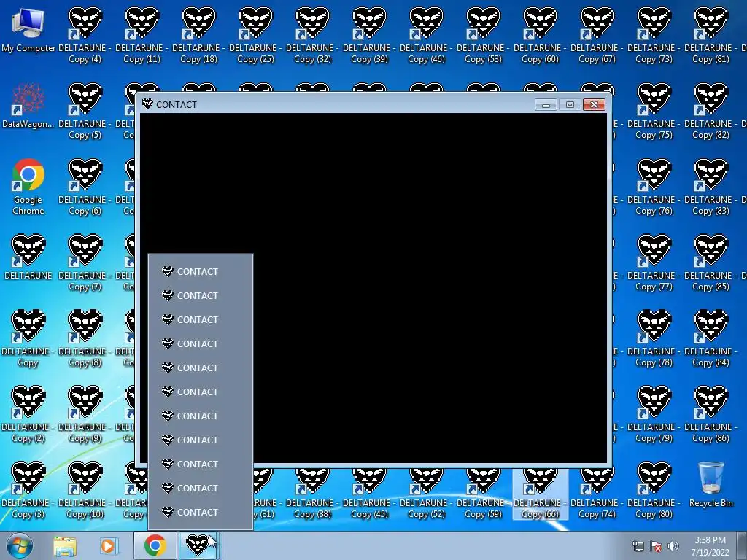
Task: Highlight DELTARUNE - Copy (78) shortcut
Action: [x=654, y=338]
